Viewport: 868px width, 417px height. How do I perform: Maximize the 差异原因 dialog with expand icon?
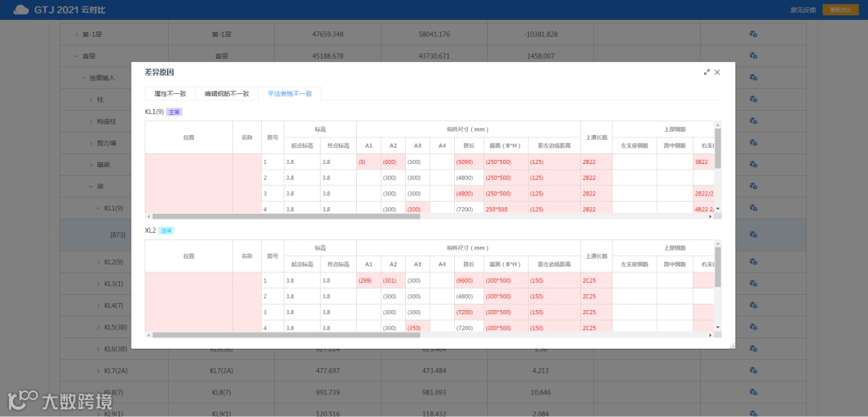point(706,72)
